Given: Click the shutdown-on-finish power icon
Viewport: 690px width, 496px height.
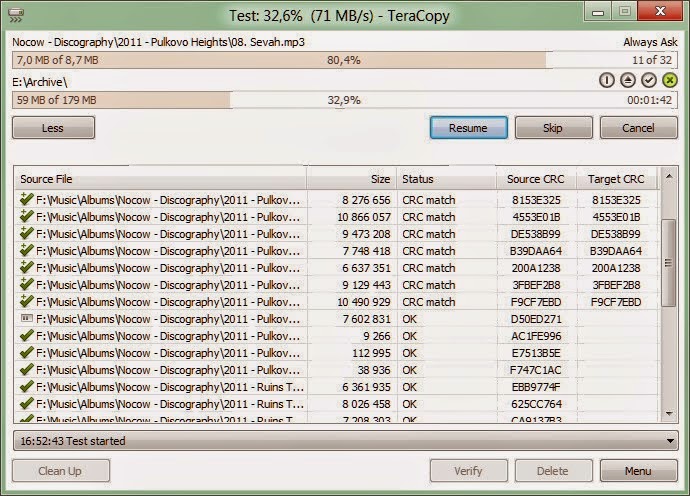Looking at the screenshot, I should (x=607, y=80).
